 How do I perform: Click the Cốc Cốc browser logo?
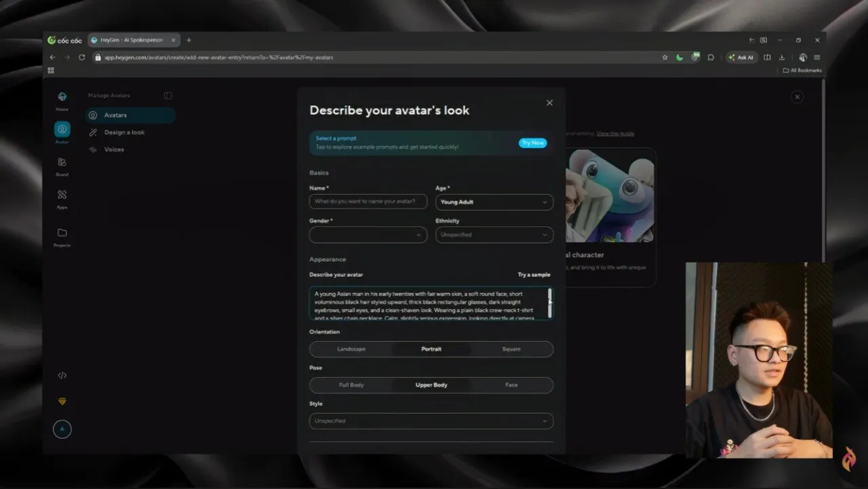[64, 40]
